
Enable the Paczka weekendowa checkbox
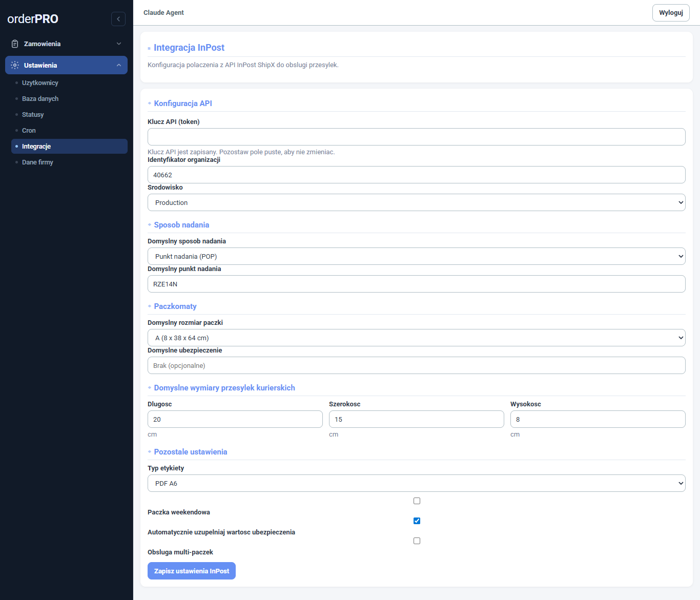(x=417, y=501)
